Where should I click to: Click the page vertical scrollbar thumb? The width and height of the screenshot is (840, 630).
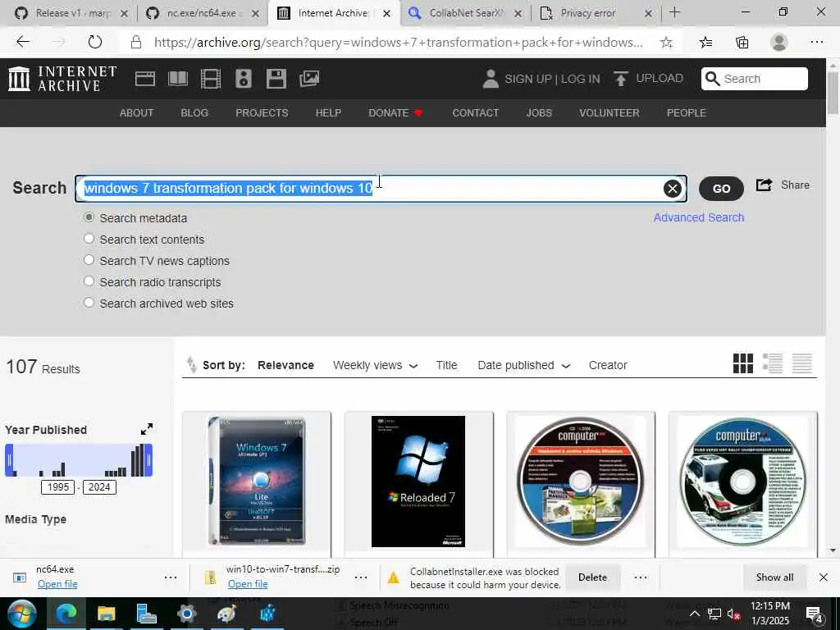pos(833,92)
